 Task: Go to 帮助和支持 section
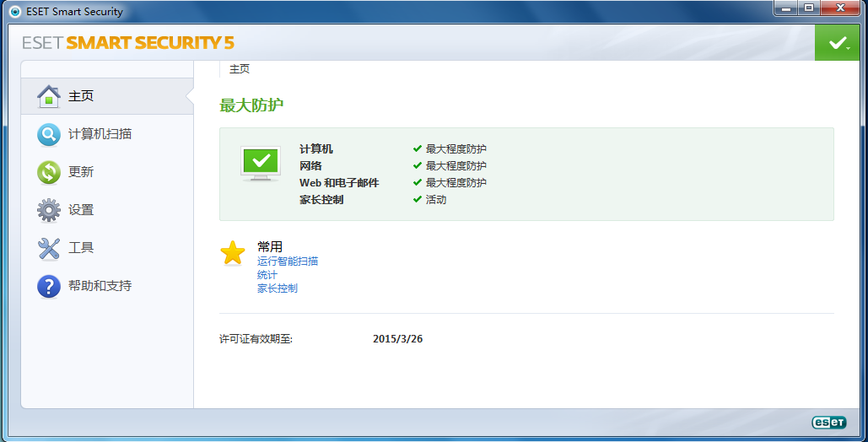pyautogui.click(x=100, y=286)
